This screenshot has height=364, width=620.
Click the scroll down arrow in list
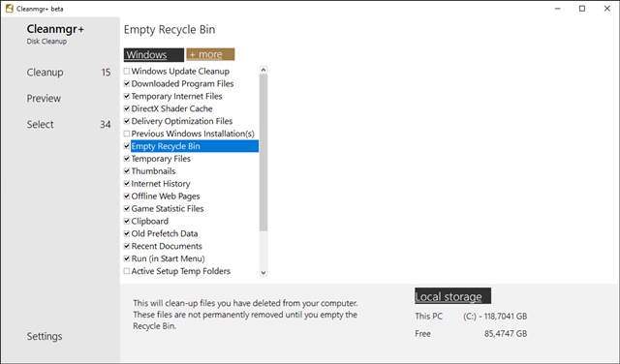tap(263, 273)
